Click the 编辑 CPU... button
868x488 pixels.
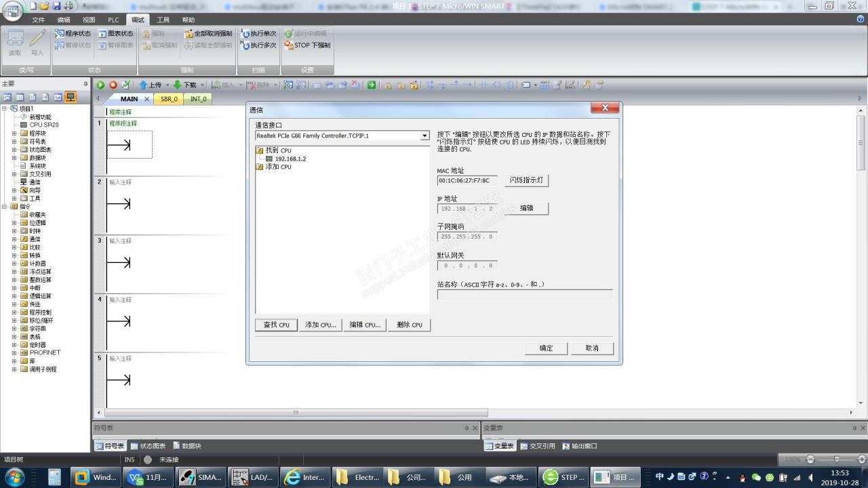coord(365,325)
